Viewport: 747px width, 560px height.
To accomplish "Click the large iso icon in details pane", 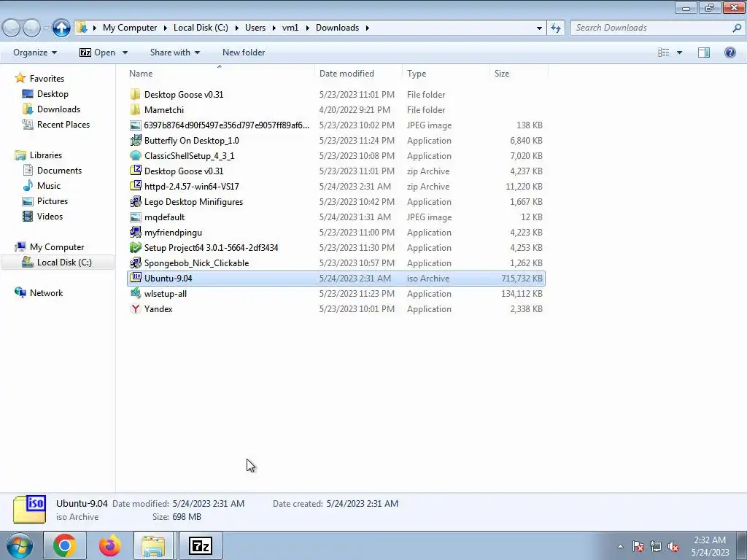I will click(29, 510).
